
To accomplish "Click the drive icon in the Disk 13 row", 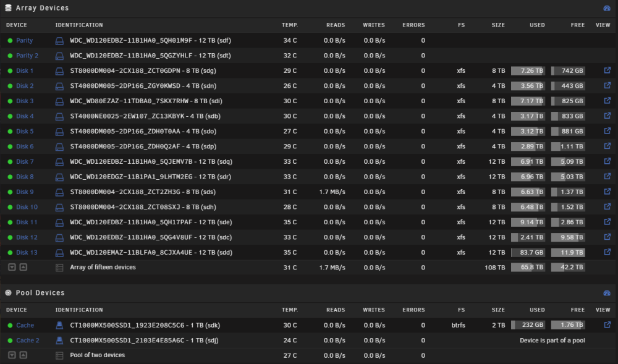I will point(59,253).
